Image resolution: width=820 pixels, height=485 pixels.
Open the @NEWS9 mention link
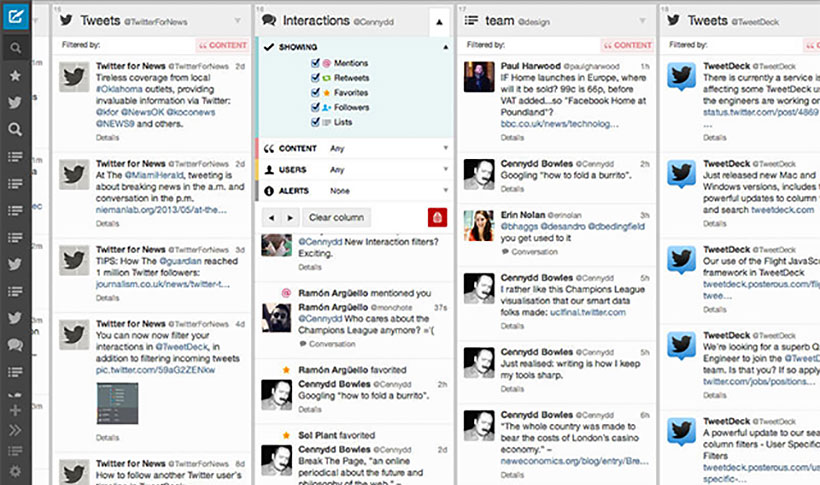point(115,124)
